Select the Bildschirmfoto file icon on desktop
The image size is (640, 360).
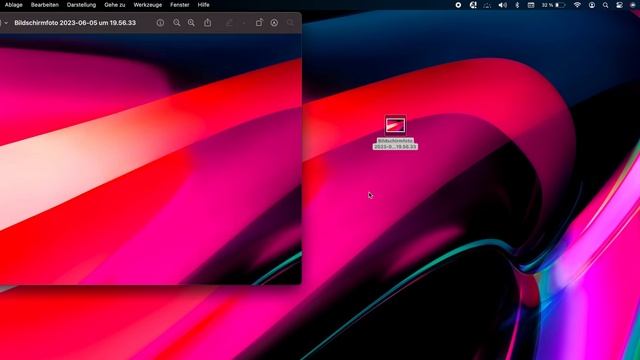coord(395,125)
